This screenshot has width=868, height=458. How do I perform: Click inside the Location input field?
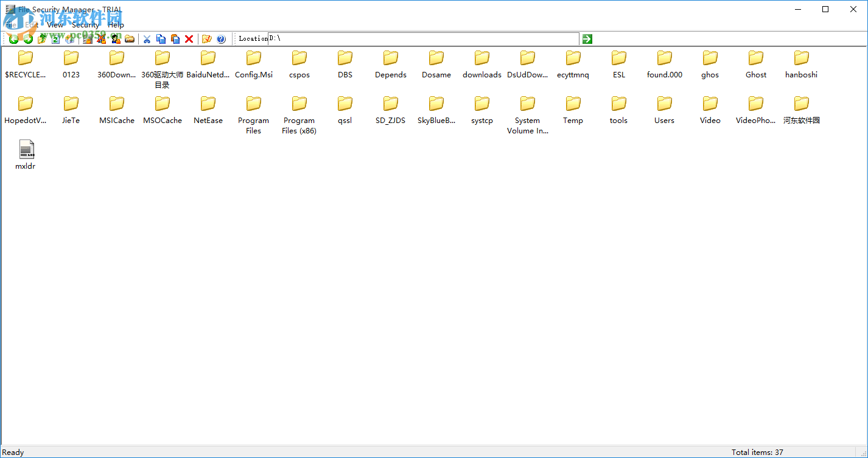coord(420,38)
